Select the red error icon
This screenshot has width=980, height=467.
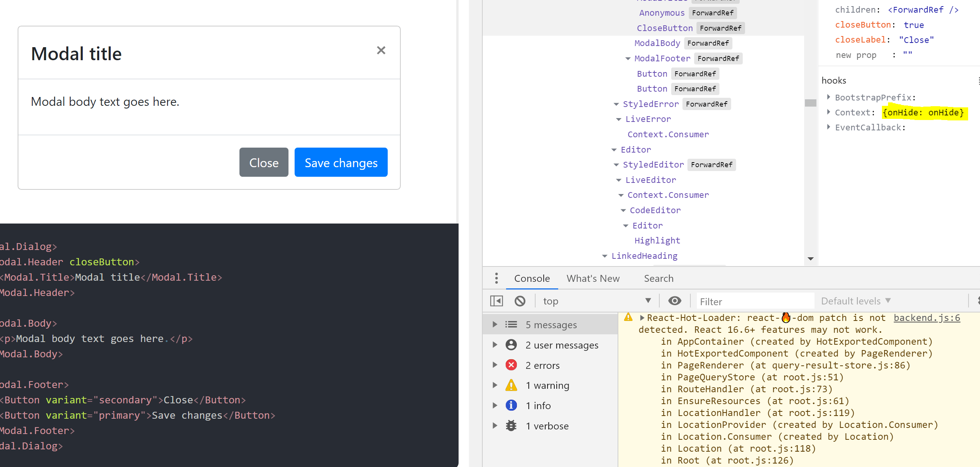(x=511, y=365)
